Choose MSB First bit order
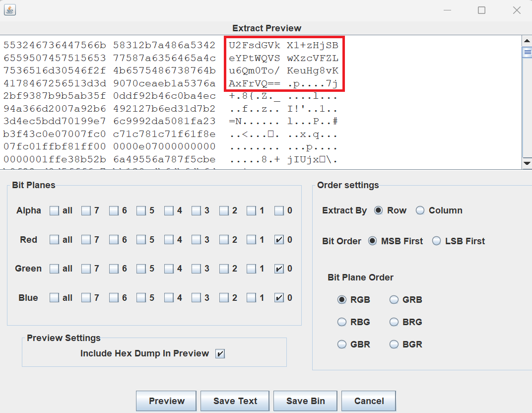Screen dimensions: 532x413 372,241
